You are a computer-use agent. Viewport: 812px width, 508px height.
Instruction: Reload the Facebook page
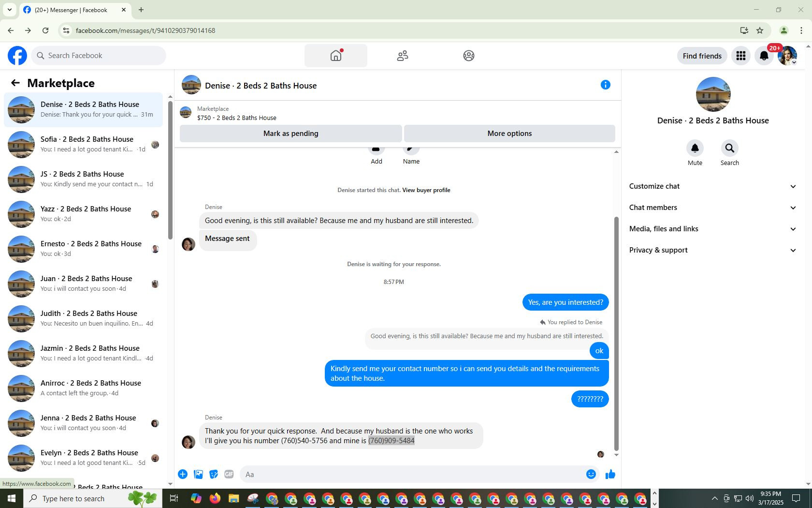(x=45, y=30)
